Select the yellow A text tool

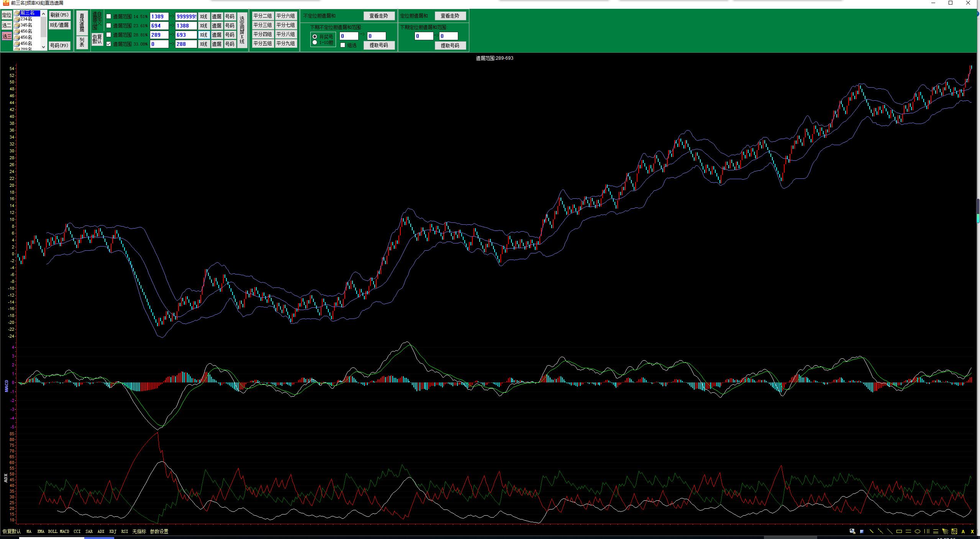coord(963,531)
